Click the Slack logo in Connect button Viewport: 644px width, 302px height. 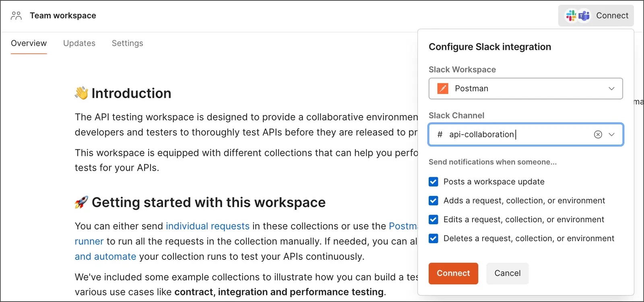(x=571, y=16)
